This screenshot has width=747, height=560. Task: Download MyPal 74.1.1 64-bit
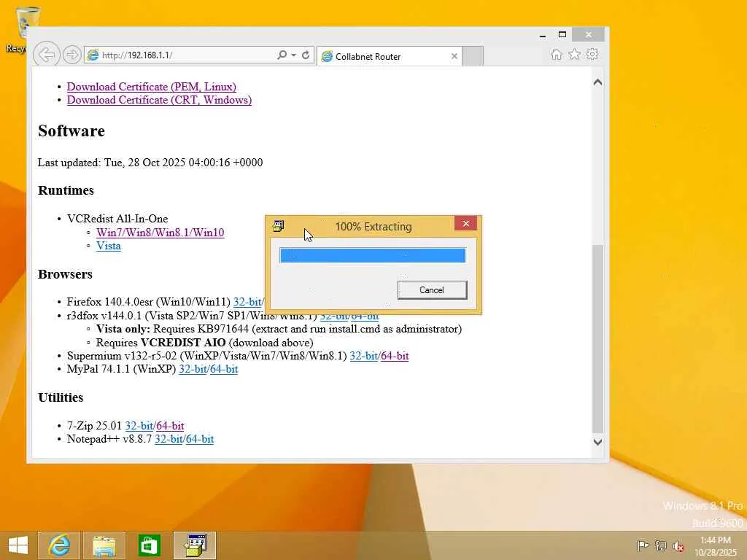point(224,369)
